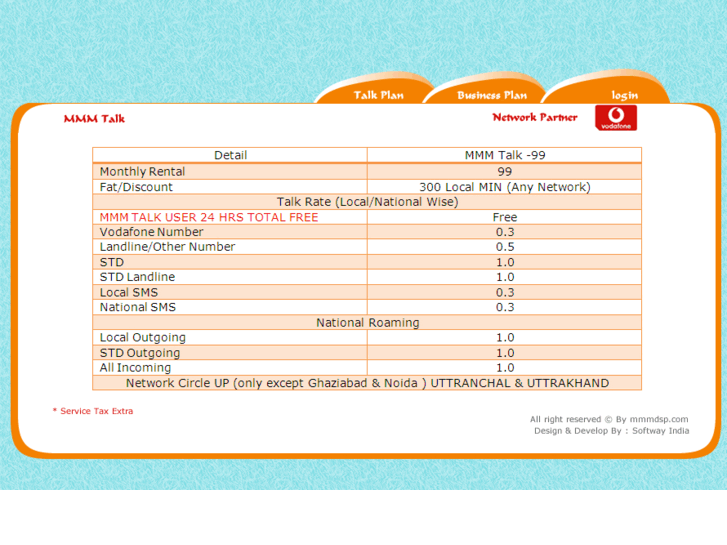Click the STD Outgoing row label

coord(140,353)
